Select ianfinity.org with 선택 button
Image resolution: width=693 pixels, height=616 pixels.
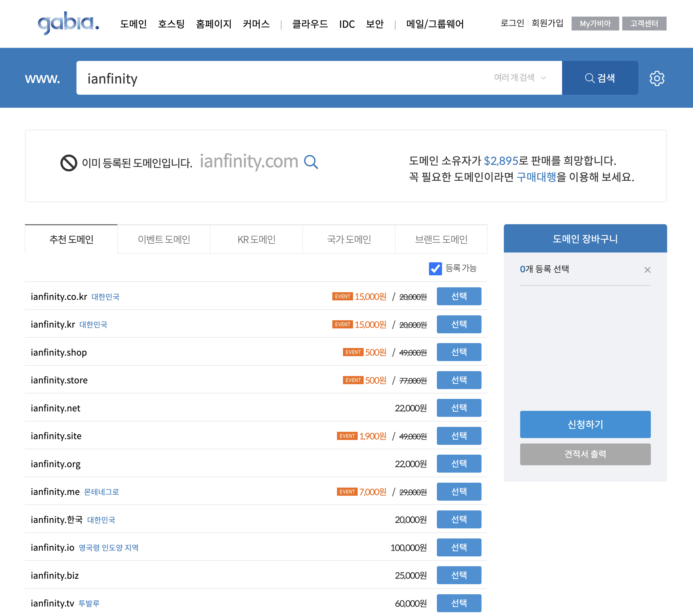tap(459, 464)
